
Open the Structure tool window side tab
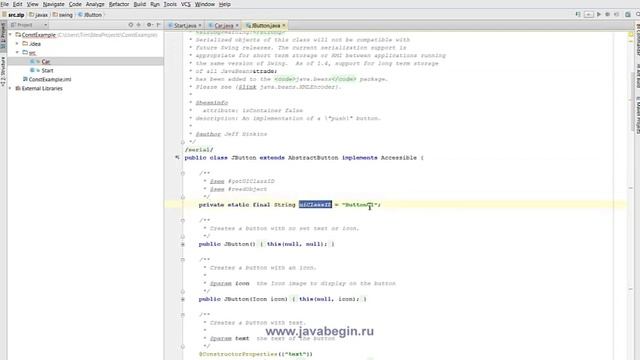tap(3, 72)
